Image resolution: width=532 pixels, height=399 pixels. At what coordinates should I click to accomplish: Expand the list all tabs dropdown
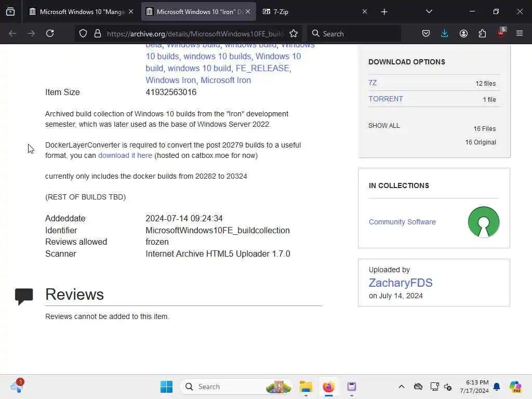(429, 12)
